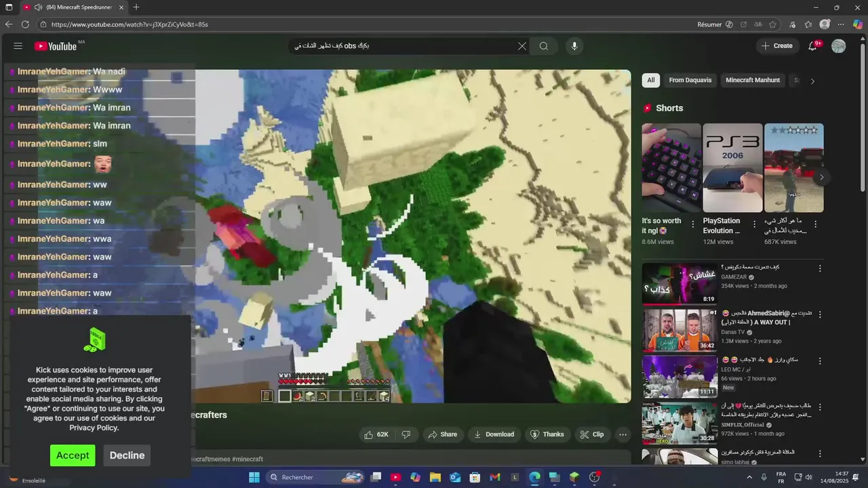Open the browser favorites list
This screenshot has width=868, height=488.
(x=808, y=24)
